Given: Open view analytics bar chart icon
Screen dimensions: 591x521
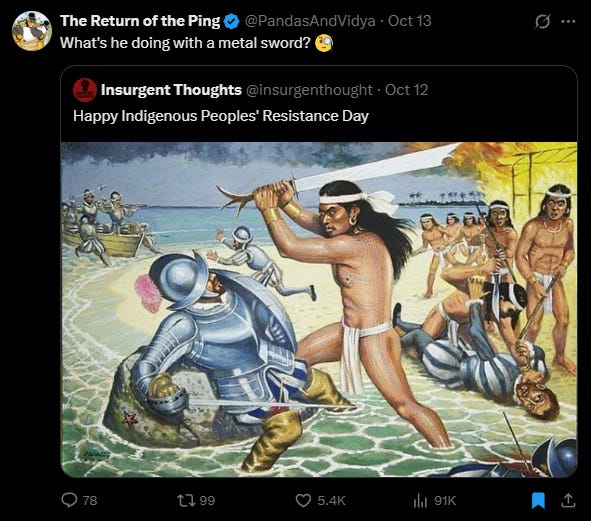Looking at the screenshot, I should [x=420, y=500].
